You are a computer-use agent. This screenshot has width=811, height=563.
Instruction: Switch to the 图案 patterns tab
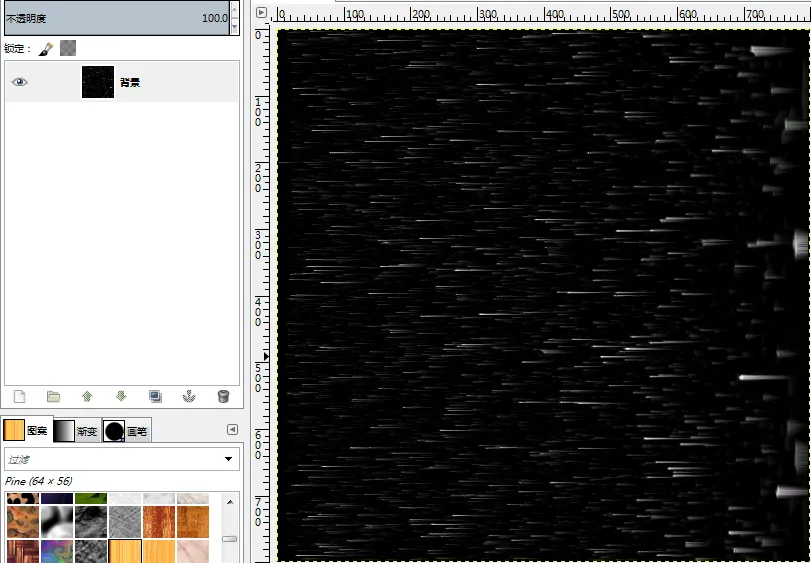pos(26,430)
